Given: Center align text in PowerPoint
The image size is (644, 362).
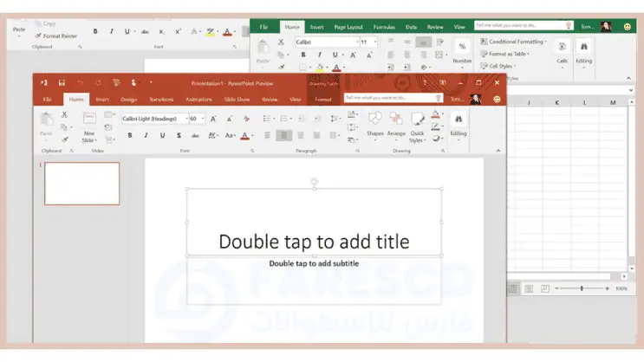Looking at the screenshot, I should pyautogui.click(x=283, y=135).
